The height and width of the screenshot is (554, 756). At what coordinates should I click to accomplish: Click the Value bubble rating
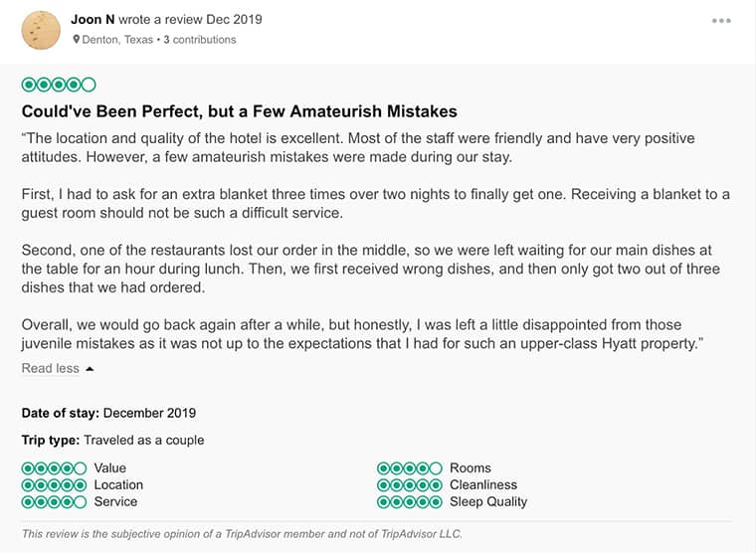(54, 467)
